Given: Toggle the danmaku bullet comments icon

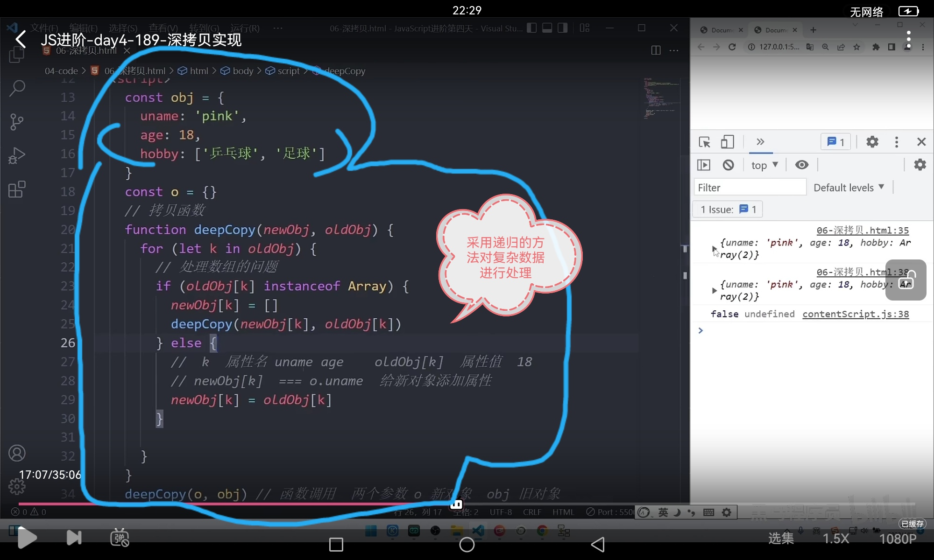Looking at the screenshot, I should click(120, 538).
